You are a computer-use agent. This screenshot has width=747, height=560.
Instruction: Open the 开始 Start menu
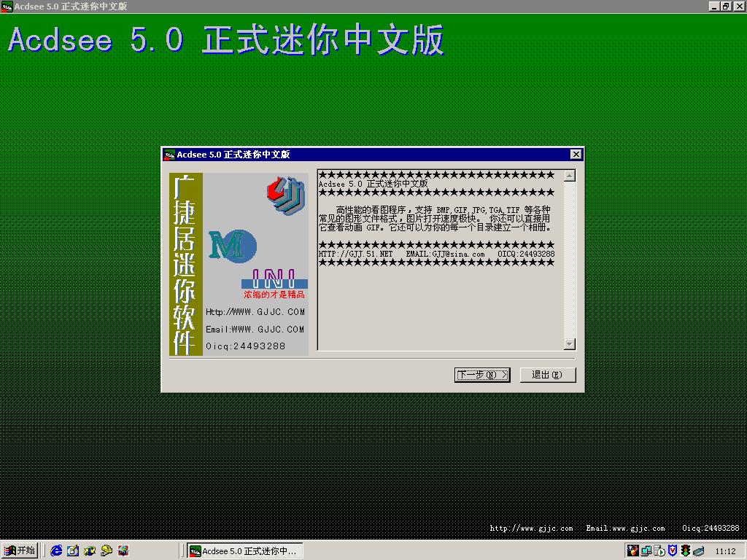pos(20,551)
